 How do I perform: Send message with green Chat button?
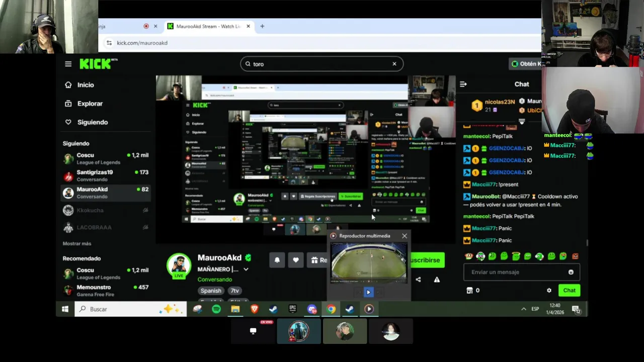(570, 290)
